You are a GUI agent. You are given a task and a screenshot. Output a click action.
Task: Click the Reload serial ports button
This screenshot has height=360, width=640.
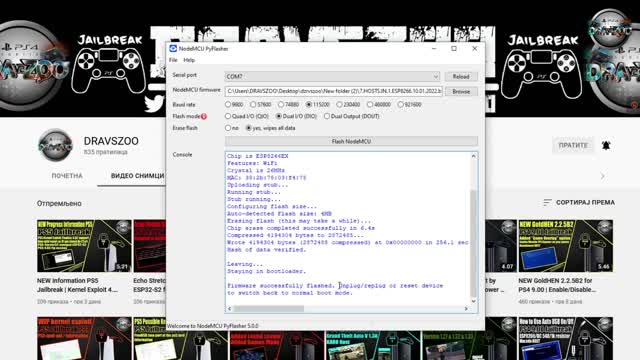point(461,76)
